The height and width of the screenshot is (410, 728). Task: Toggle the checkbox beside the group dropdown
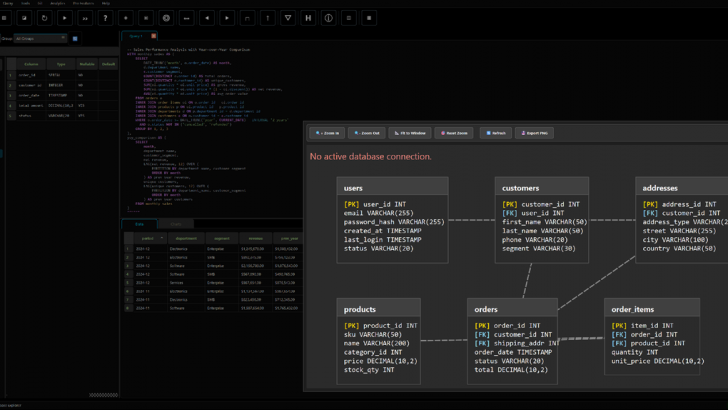click(74, 39)
